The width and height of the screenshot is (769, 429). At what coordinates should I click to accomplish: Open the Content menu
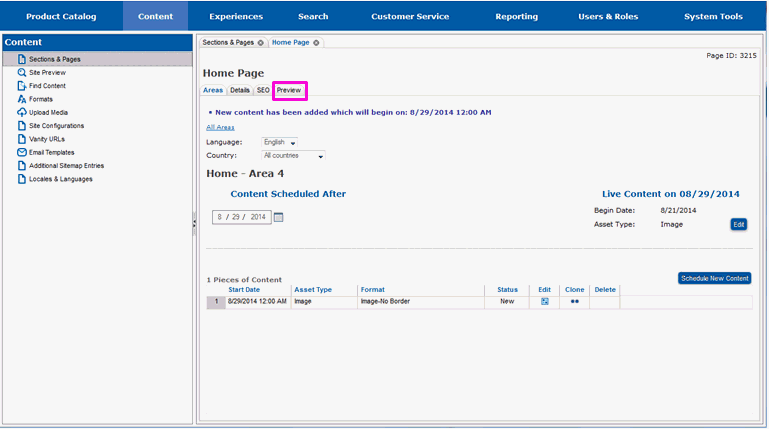tap(155, 16)
